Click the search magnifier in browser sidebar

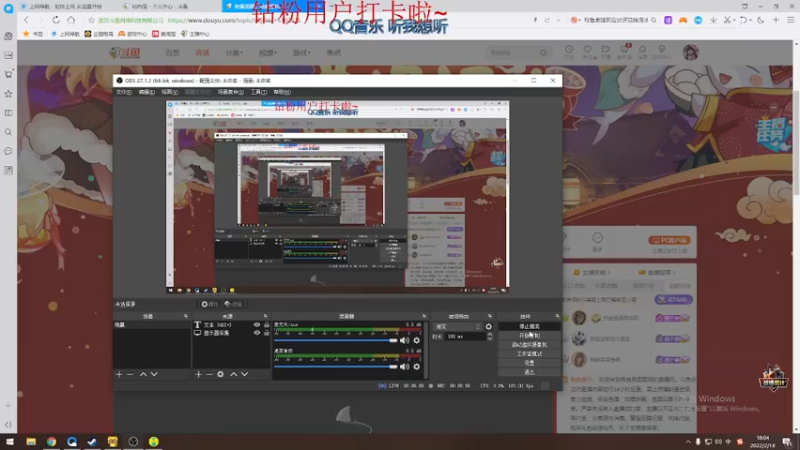coord(8,132)
